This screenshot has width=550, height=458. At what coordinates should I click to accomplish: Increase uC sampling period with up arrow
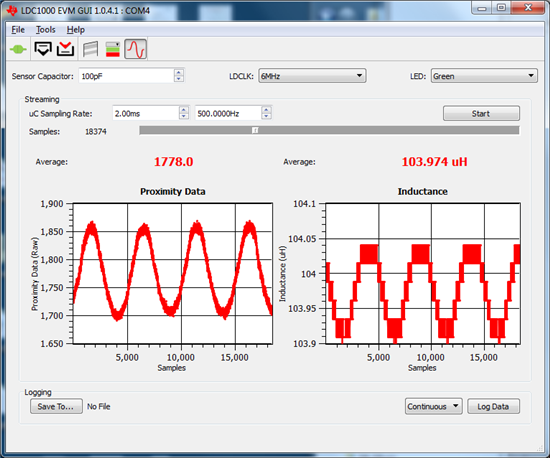[x=184, y=110]
